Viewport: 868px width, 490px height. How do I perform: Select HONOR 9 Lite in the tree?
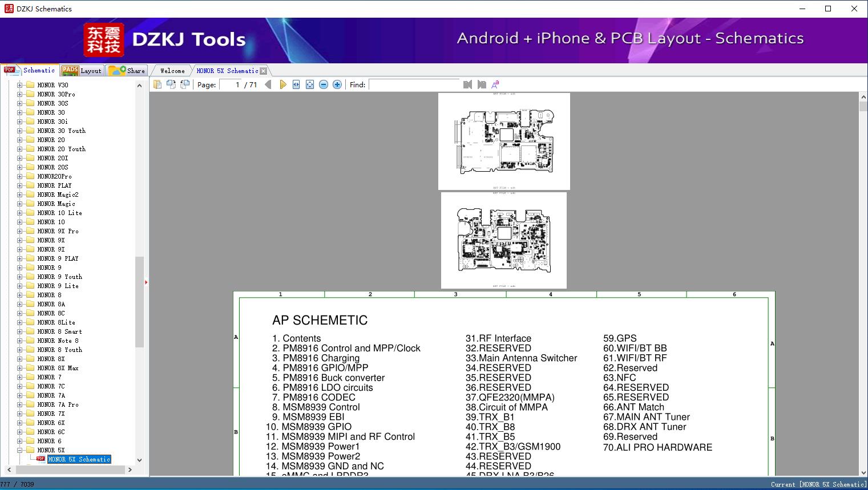pos(58,286)
